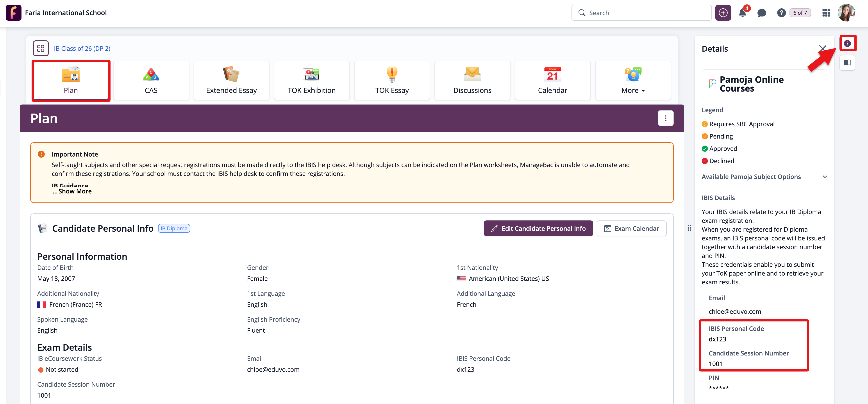The width and height of the screenshot is (868, 404).
Task: Click the Search input field
Action: click(641, 13)
